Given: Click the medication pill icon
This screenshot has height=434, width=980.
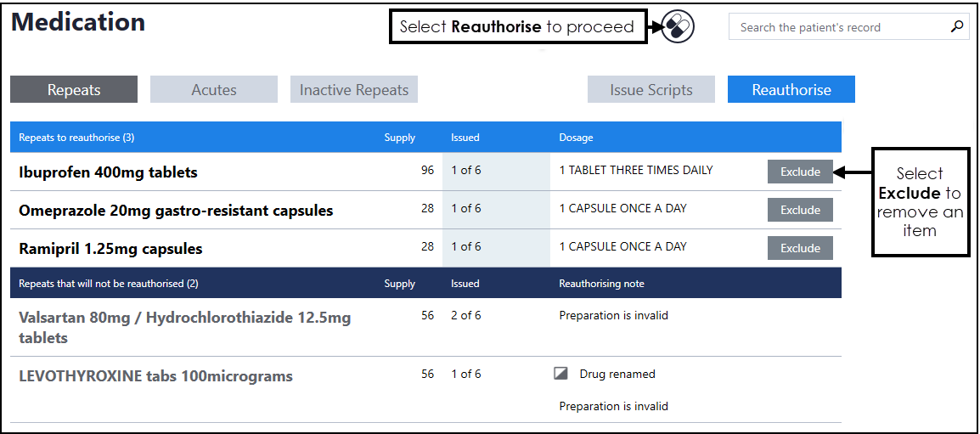Looking at the screenshot, I should pyautogui.click(x=678, y=26).
